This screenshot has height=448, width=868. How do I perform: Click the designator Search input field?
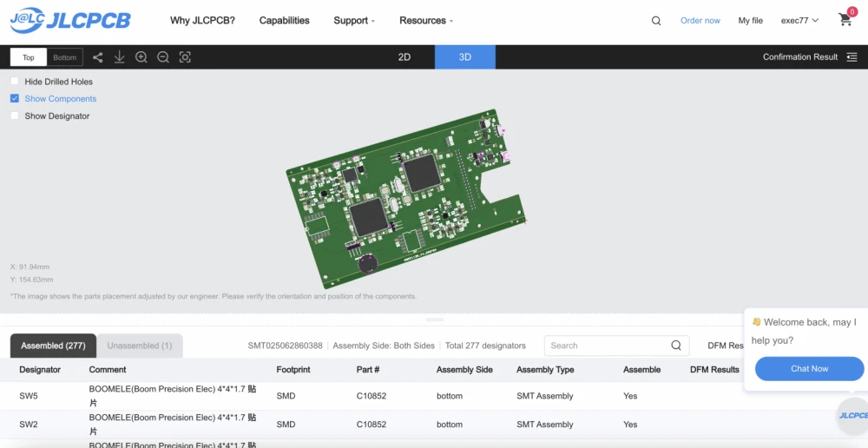click(x=608, y=346)
